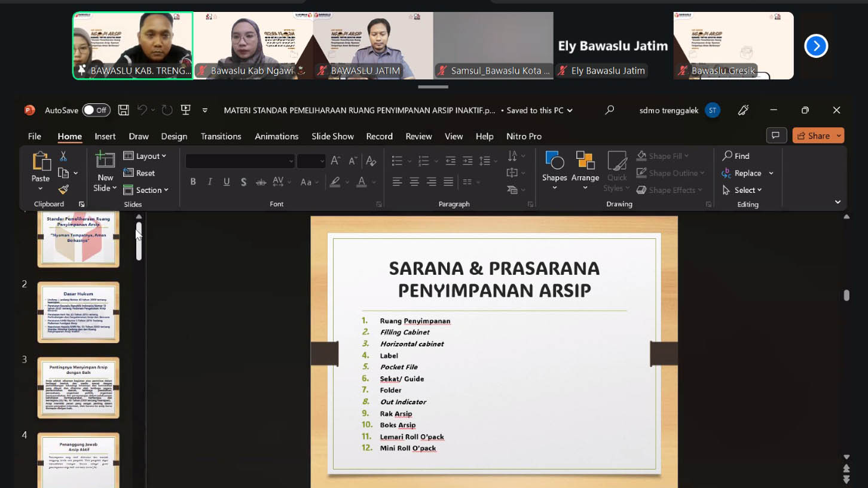Select slide 3 thumbnail in the pane
The width and height of the screenshot is (868, 488).
point(78,387)
